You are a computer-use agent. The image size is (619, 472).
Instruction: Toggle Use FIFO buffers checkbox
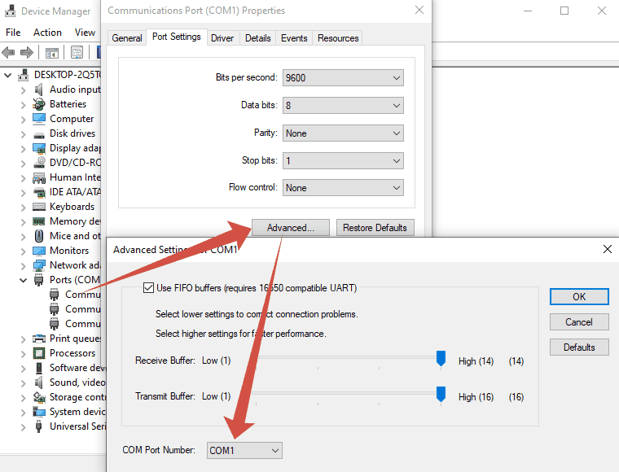coord(148,288)
